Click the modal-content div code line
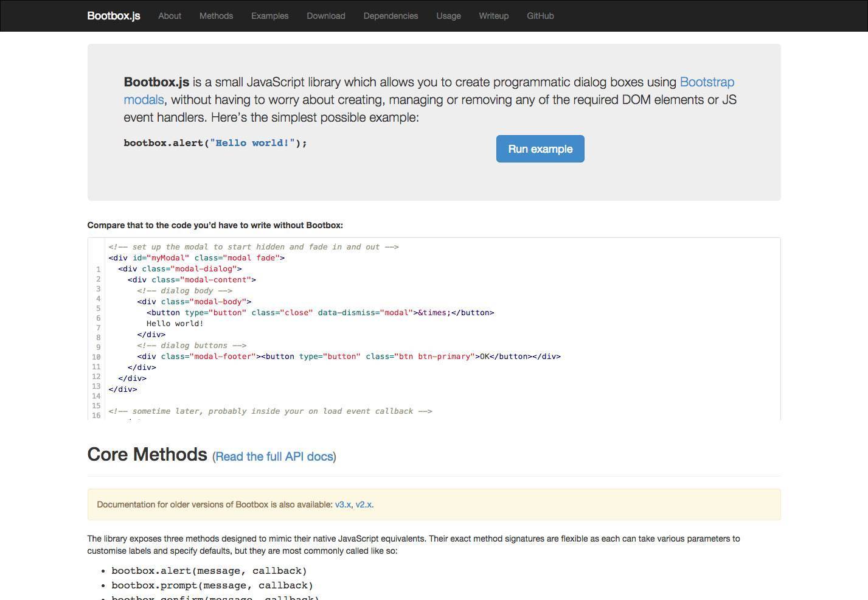Viewport: 868px width, 600px height. click(192, 280)
